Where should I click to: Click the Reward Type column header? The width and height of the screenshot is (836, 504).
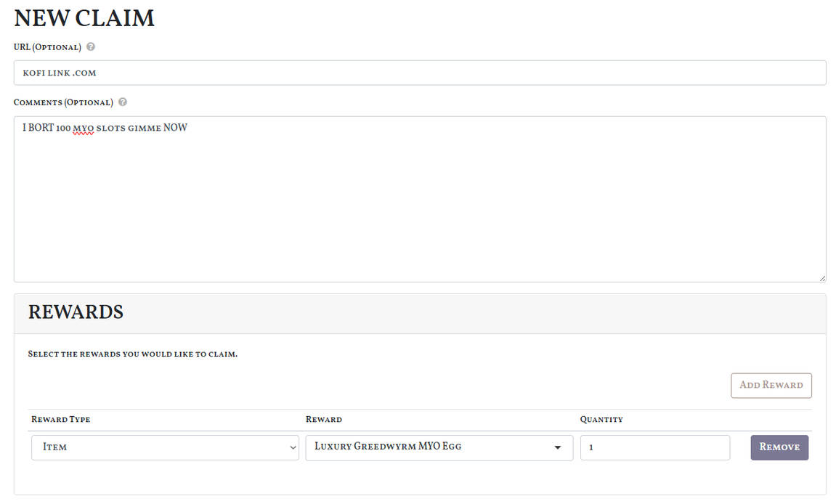61,420
